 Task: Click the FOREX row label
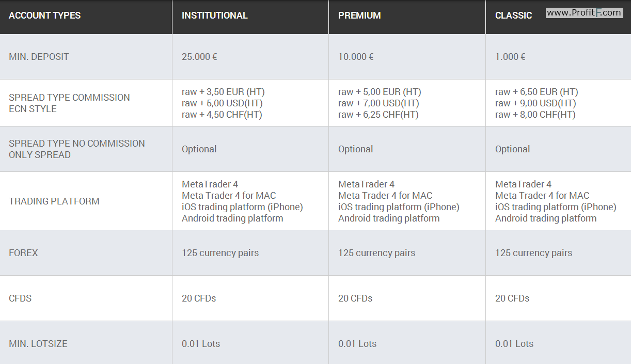click(23, 253)
